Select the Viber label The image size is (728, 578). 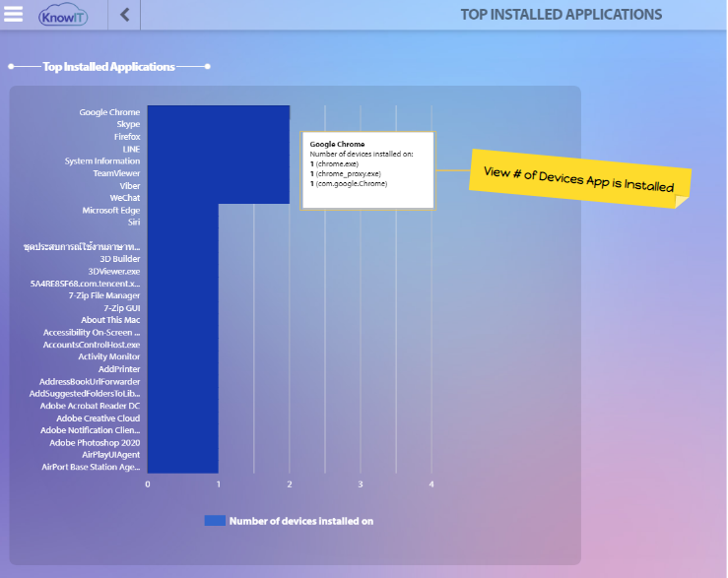pos(130,186)
